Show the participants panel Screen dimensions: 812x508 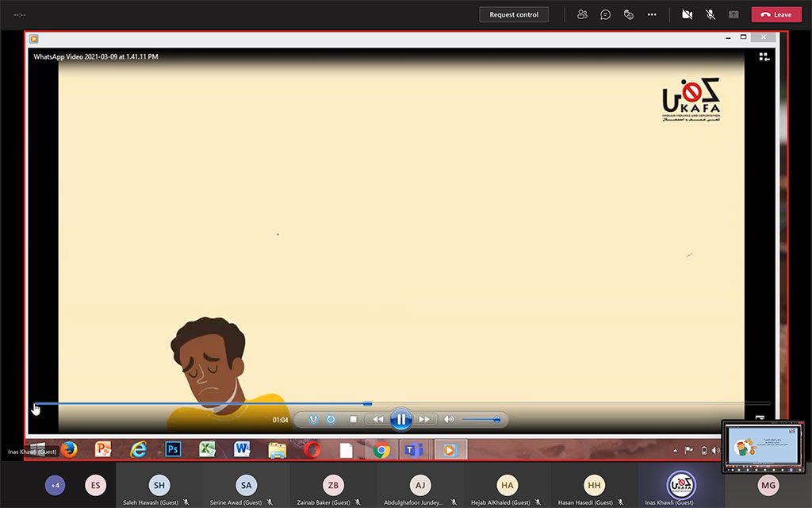point(583,14)
